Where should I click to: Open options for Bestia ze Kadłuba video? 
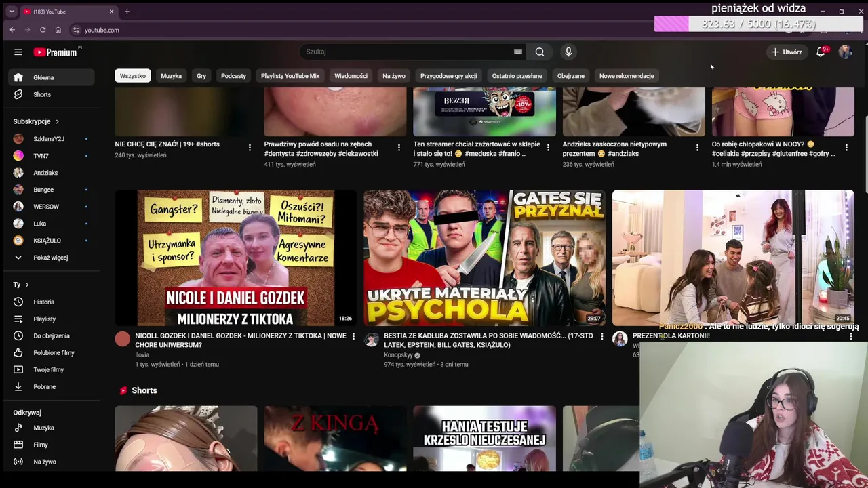601,336
